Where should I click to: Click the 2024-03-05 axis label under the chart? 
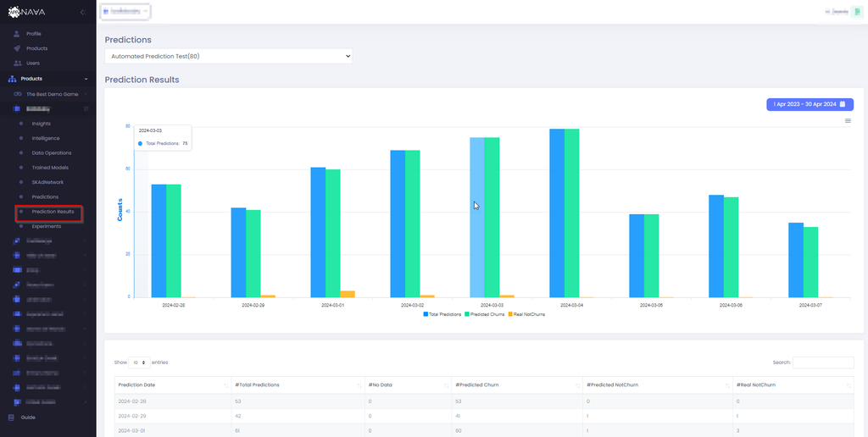[652, 305]
